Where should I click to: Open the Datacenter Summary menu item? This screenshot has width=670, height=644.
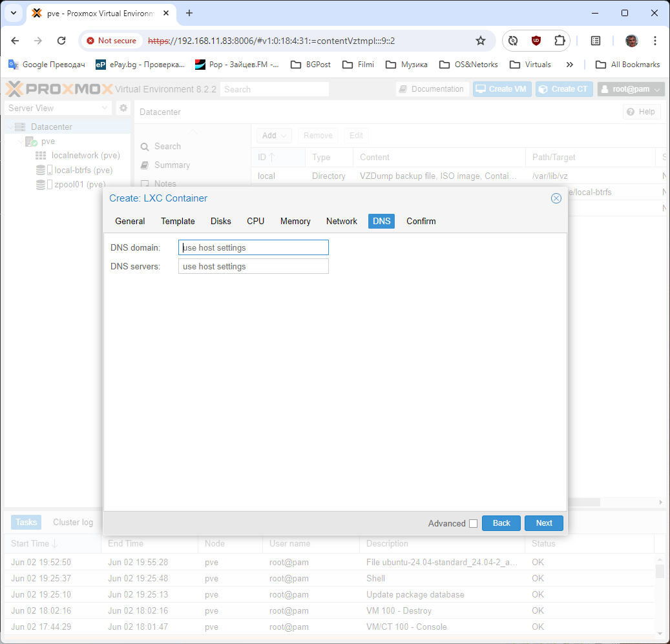point(172,165)
